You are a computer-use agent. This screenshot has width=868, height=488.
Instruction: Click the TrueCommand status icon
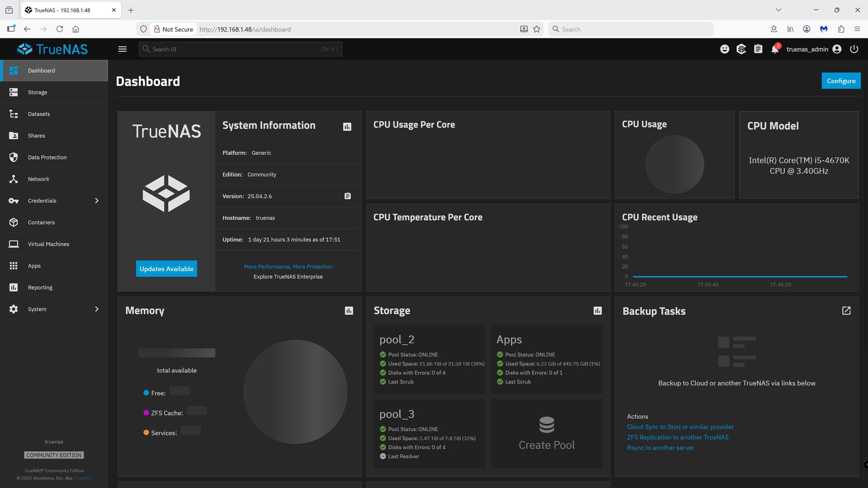coord(741,49)
